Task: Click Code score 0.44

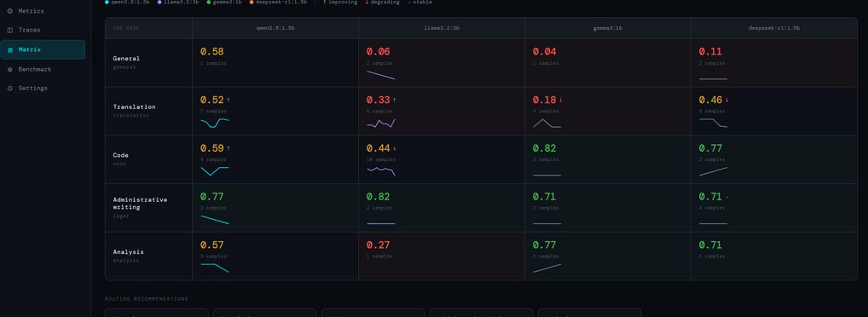Action: tap(378, 149)
